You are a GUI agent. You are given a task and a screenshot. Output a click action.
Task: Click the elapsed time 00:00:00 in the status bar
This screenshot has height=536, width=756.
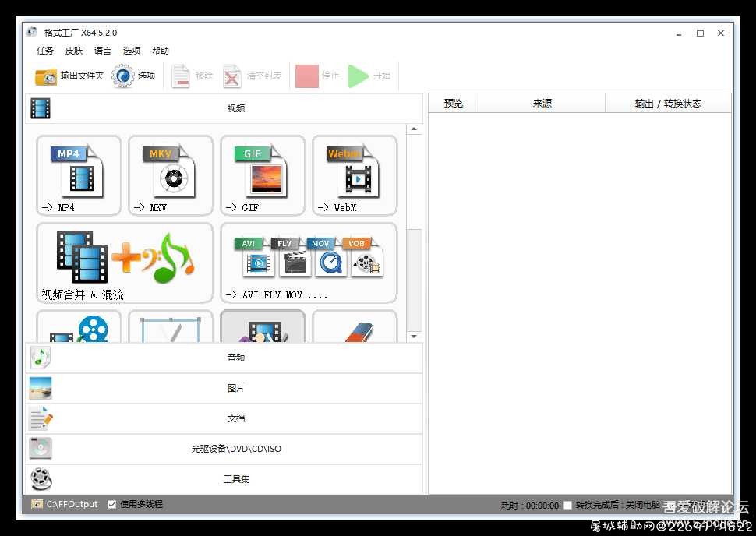[542, 506]
